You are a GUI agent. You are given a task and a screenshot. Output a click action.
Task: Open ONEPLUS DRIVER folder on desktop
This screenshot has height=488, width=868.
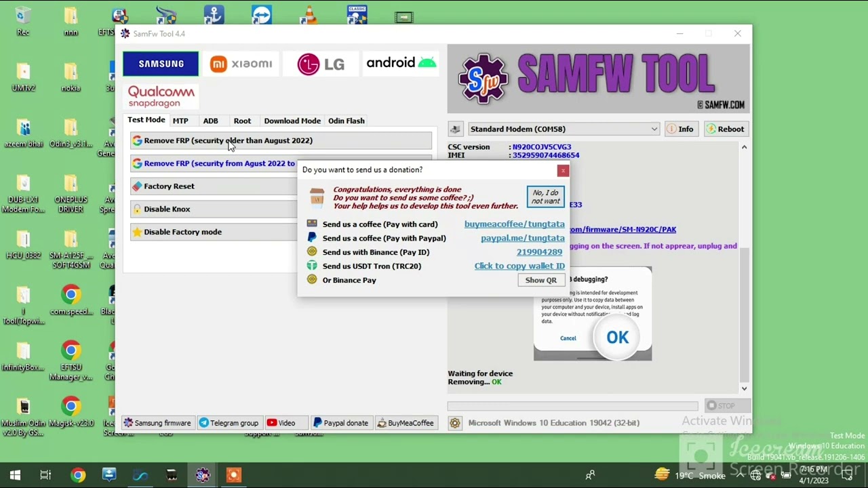click(x=71, y=195)
